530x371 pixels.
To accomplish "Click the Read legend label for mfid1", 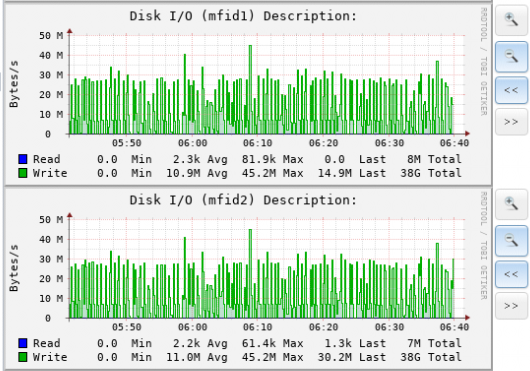I will click(x=47, y=159).
